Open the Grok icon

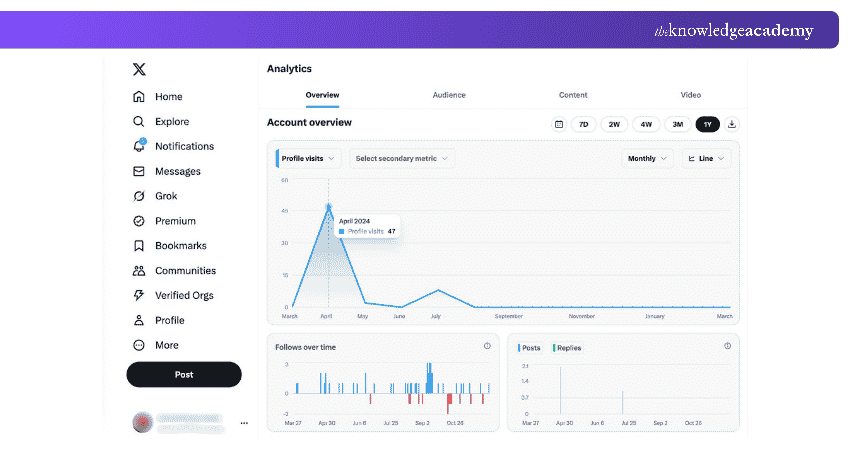(139, 196)
